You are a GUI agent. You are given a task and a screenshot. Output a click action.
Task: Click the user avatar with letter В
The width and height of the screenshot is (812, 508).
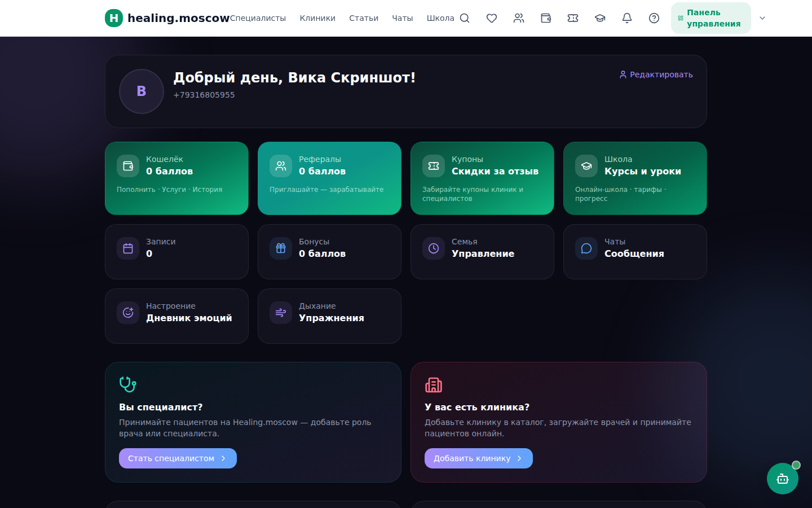(x=142, y=91)
